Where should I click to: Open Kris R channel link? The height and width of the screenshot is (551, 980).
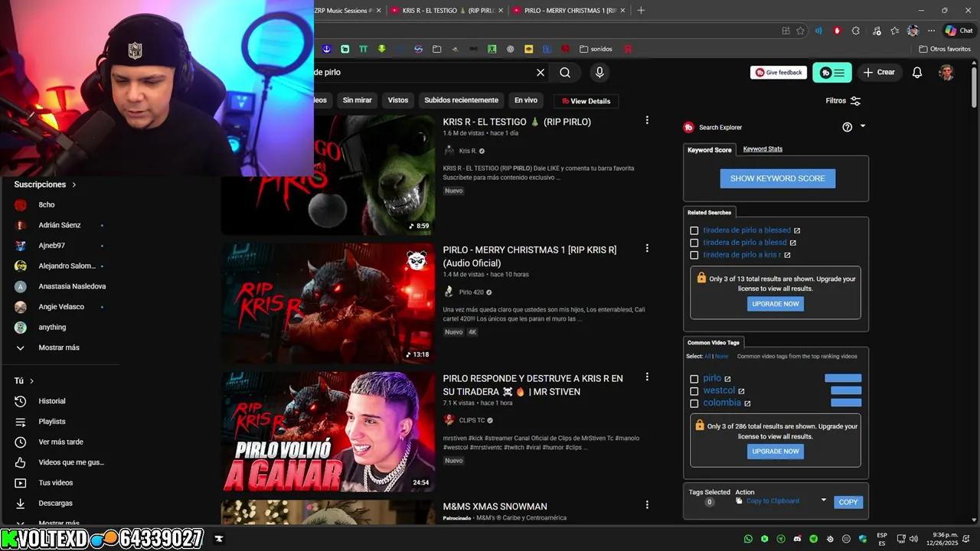[467, 151]
